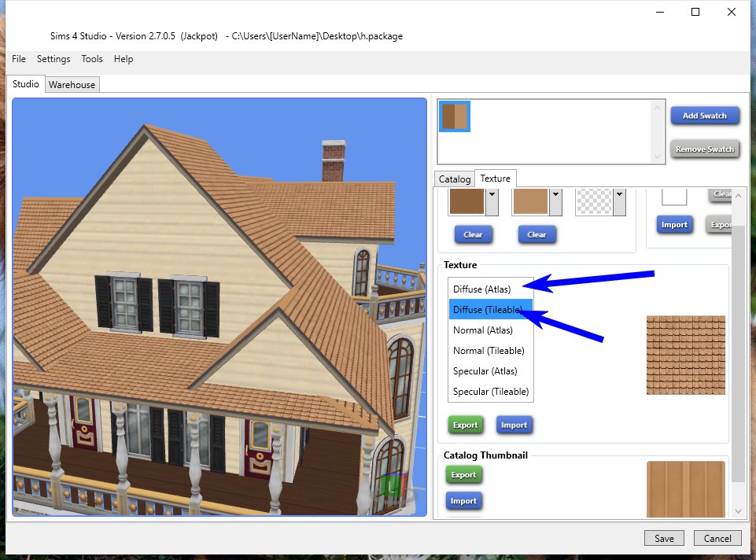Switch to the Studio tab
Viewport: 756px width, 560px height.
point(25,84)
